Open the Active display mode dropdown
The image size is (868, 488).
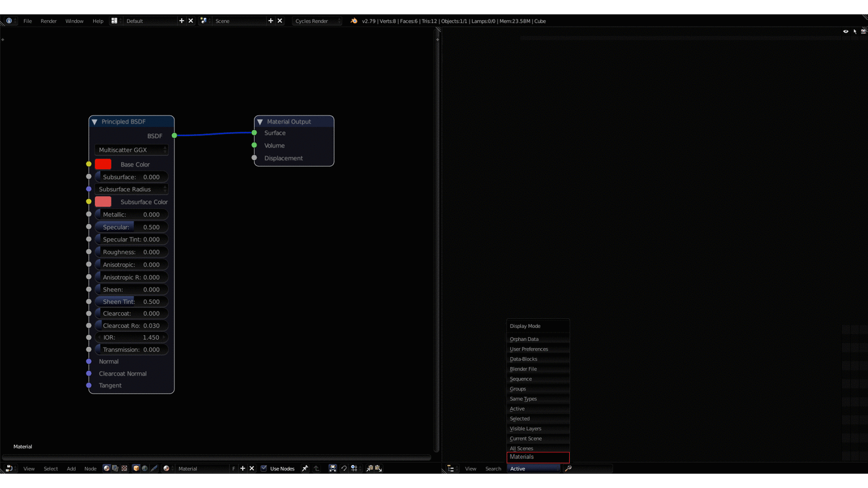tap(533, 468)
